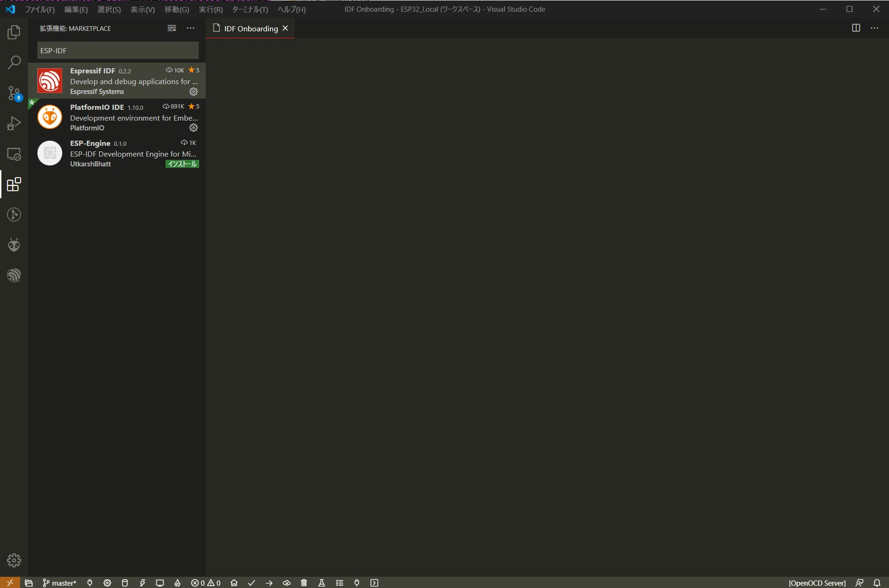Click PlatformIO serial monitor plug icon
Image resolution: width=889 pixels, height=588 pixels.
point(357,583)
